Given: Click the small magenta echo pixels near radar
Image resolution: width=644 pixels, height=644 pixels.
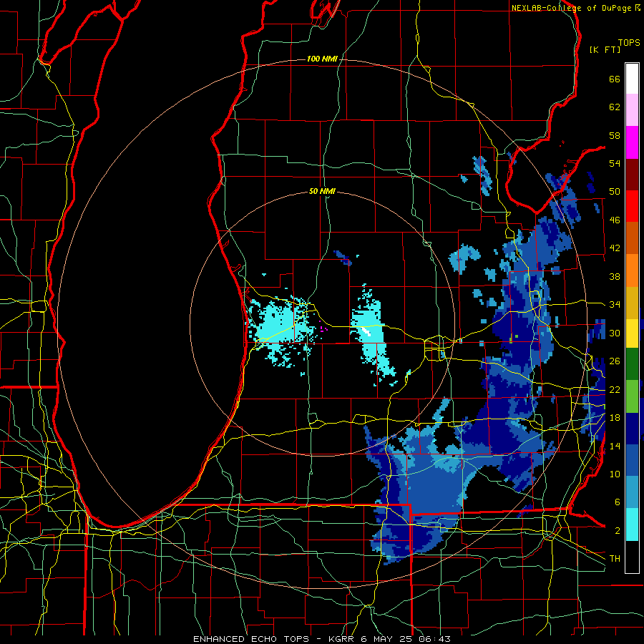Looking at the screenshot, I should tap(323, 327).
